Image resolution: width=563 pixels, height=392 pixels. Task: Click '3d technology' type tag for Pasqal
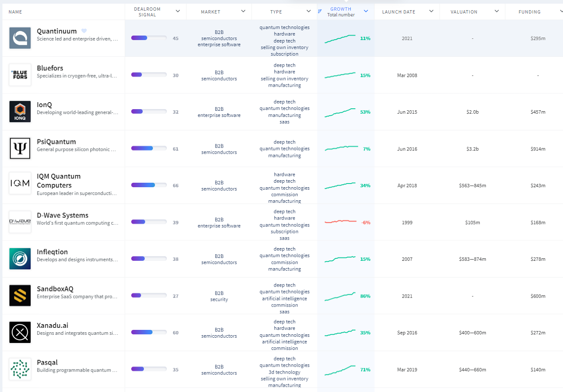[285, 372]
